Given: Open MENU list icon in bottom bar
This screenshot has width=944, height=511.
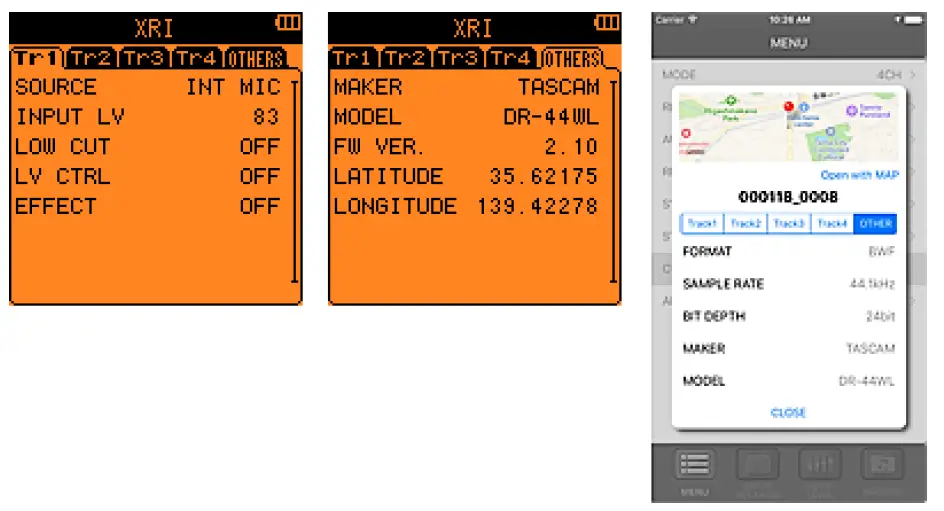Looking at the screenshot, I should click(x=694, y=465).
